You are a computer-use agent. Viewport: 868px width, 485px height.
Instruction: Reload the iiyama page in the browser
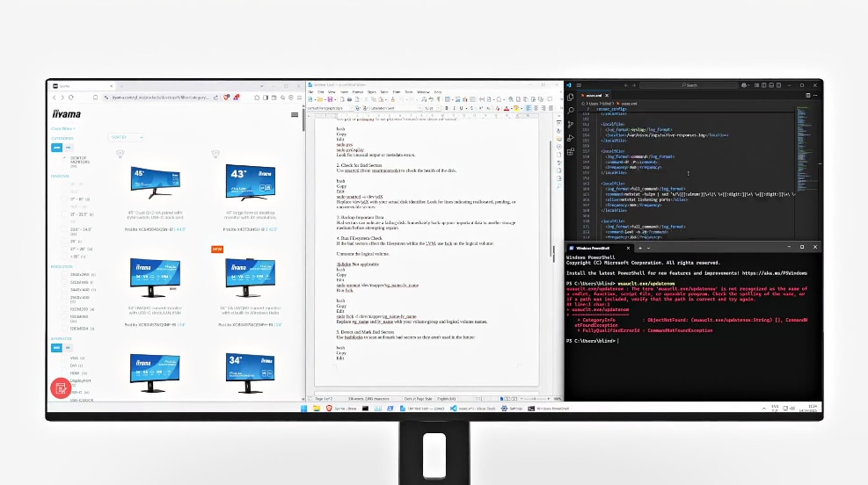click(x=71, y=98)
